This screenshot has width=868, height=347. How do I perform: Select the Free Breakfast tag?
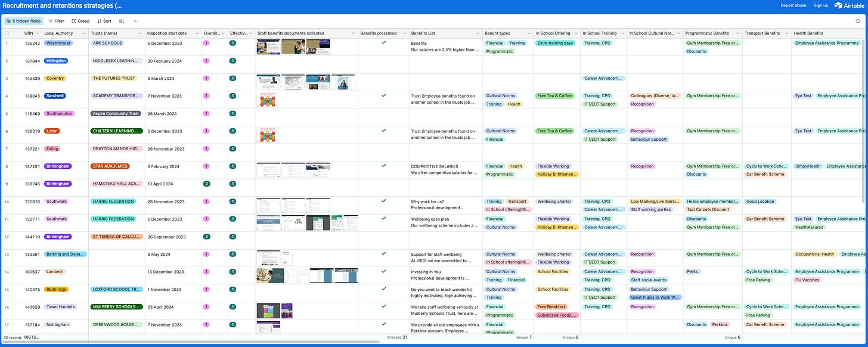point(551,306)
